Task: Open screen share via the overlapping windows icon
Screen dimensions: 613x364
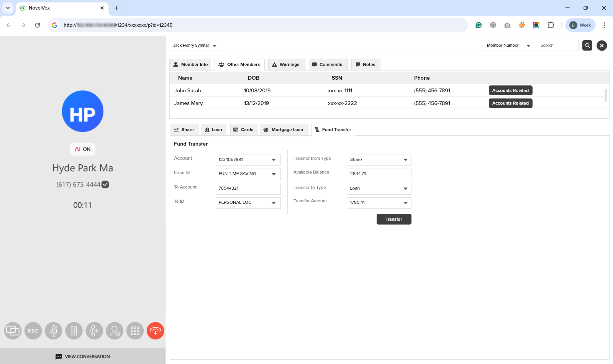Action: pyautogui.click(x=13, y=331)
